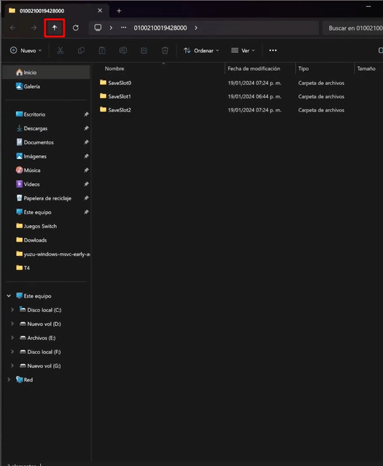The image size is (383, 466).
Task: Select the SaveSlot2 folder
Action: (115, 110)
